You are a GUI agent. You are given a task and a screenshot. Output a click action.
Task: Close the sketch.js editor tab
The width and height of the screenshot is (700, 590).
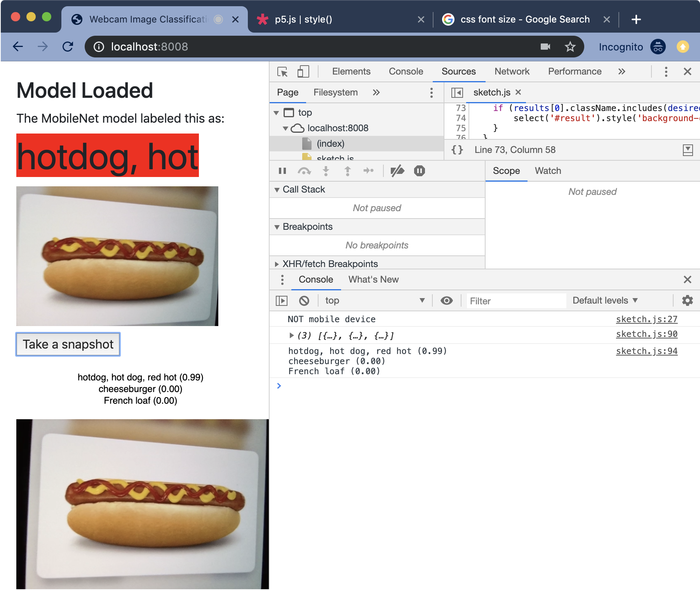tap(518, 92)
